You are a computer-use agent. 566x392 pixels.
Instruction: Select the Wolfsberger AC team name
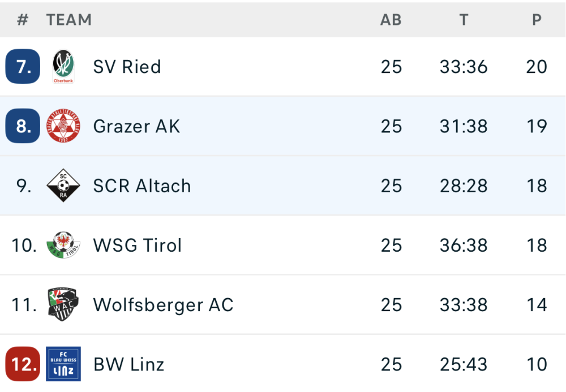(163, 305)
